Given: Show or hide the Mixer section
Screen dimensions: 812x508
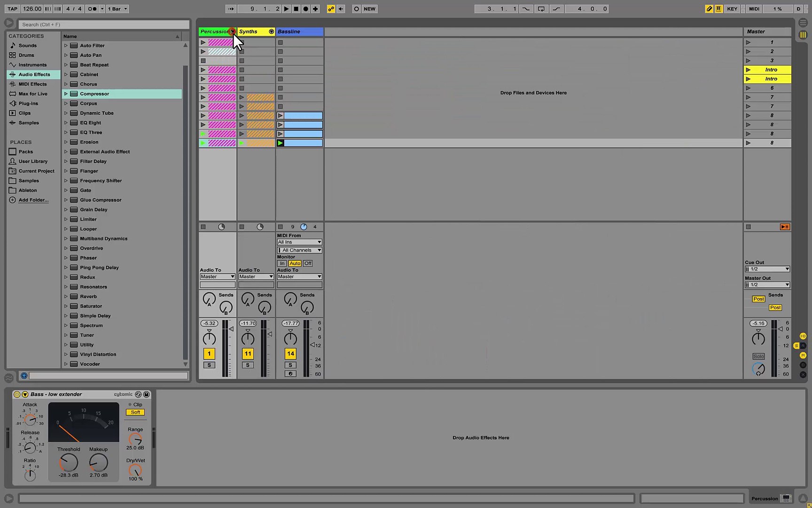Looking at the screenshot, I should [803, 356].
